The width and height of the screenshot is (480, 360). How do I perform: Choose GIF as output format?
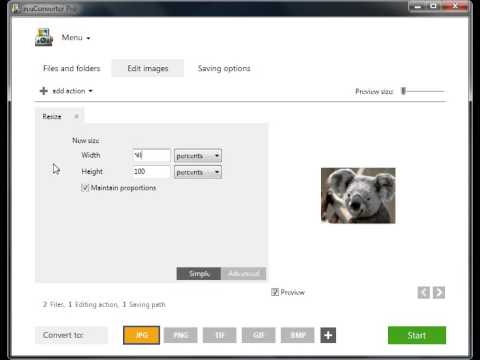coord(259,335)
